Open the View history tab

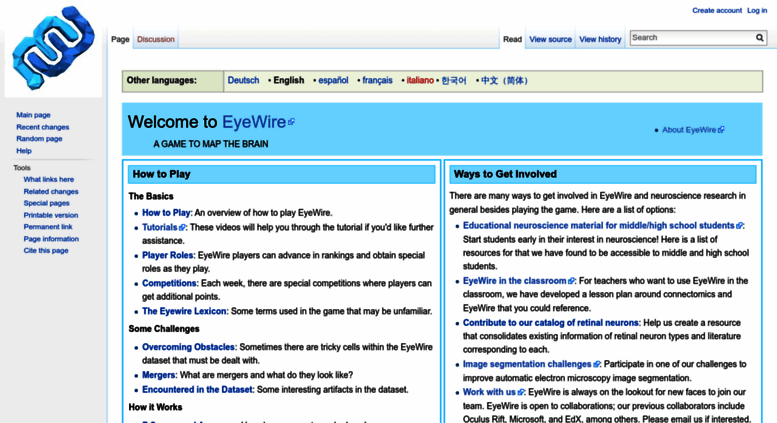(x=600, y=39)
